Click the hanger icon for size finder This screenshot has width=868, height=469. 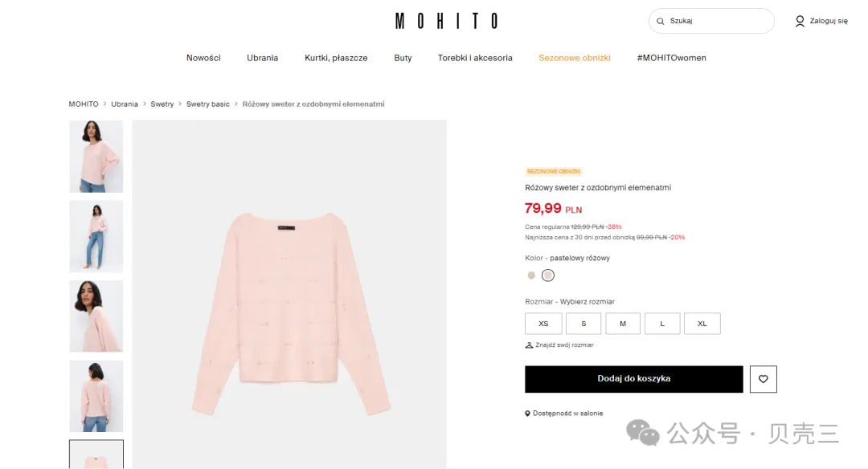[x=529, y=345]
